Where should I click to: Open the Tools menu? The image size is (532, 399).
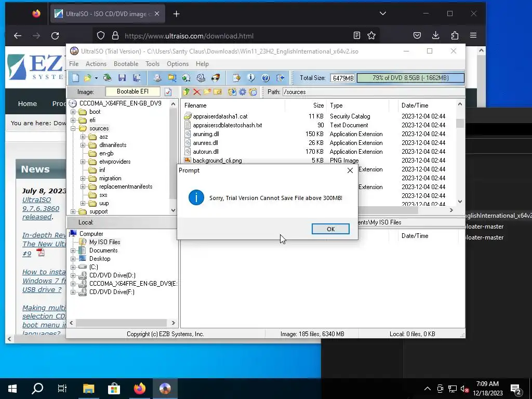point(152,64)
